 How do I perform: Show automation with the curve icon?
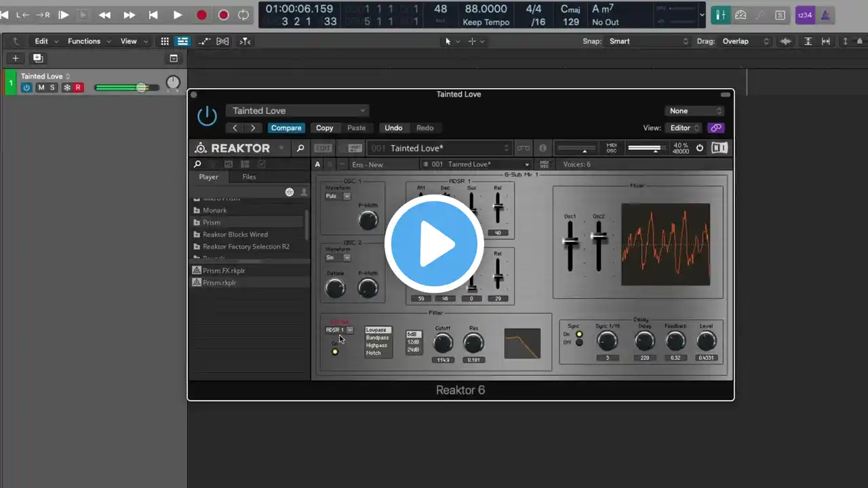click(204, 41)
